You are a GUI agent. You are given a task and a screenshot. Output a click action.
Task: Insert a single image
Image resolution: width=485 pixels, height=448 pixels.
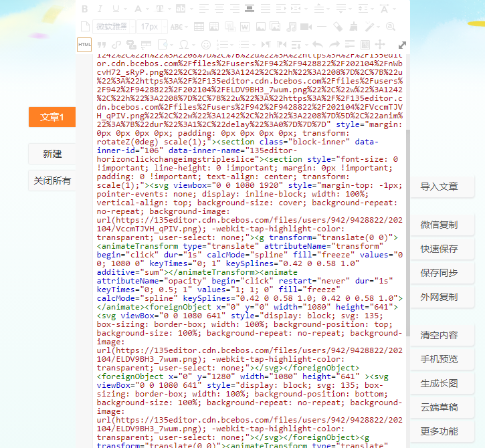coord(261,27)
